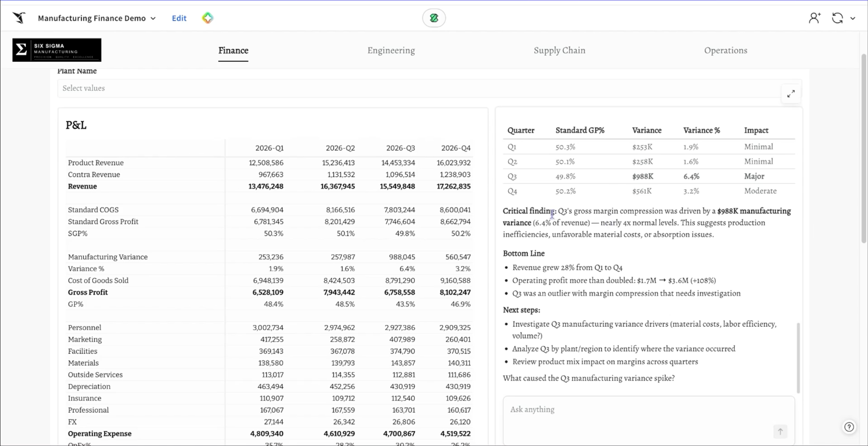Click the Six Sigma Manufacturing logo

click(57, 50)
